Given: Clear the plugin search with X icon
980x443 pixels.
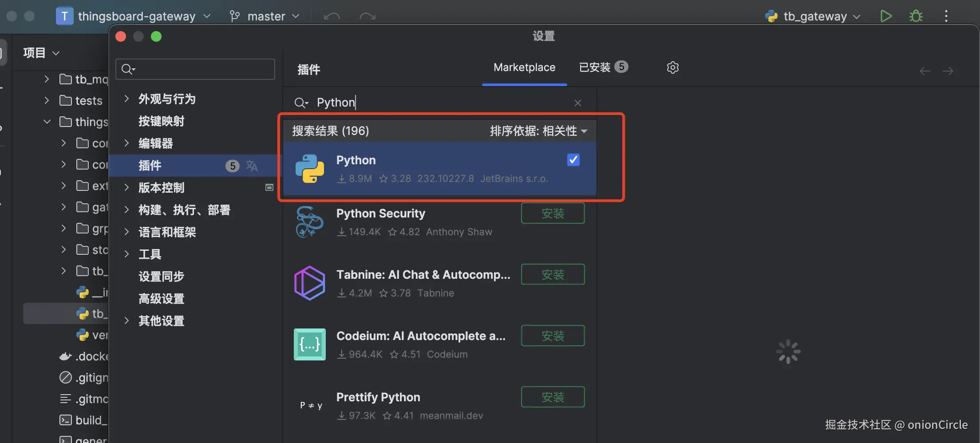Looking at the screenshot, I should [x=577, y=103].
